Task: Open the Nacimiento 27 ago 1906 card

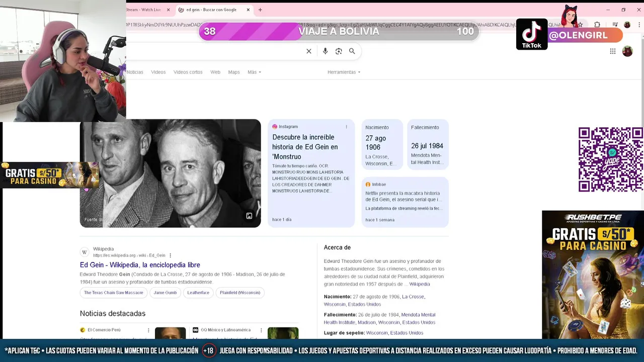Action: point(382,145)
